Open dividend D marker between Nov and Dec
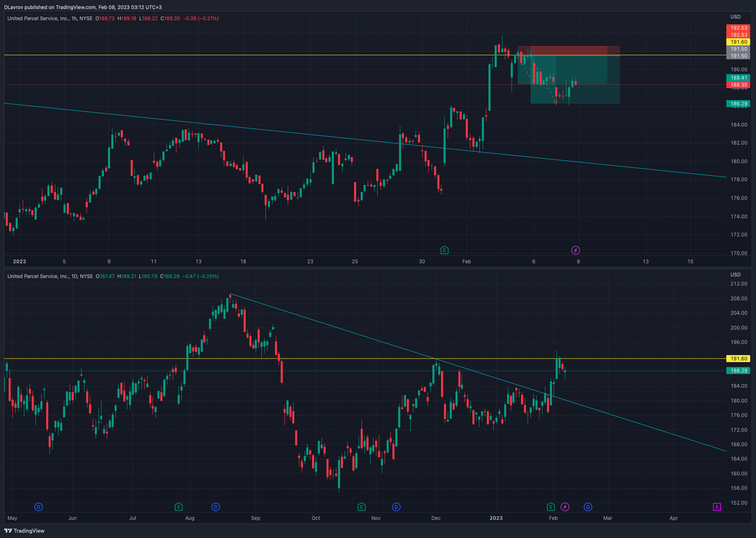Screen dimensions: 756x538 (x=396, y=507)
